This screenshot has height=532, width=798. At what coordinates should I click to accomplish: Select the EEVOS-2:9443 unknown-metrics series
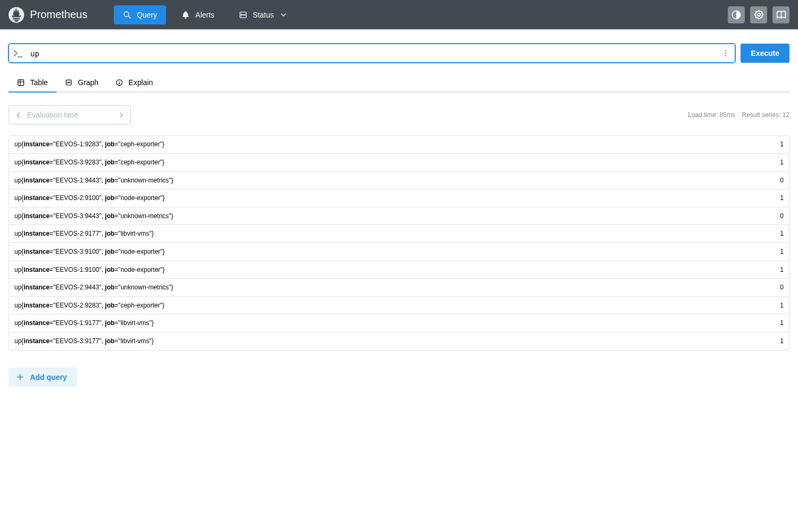(399, 288)
